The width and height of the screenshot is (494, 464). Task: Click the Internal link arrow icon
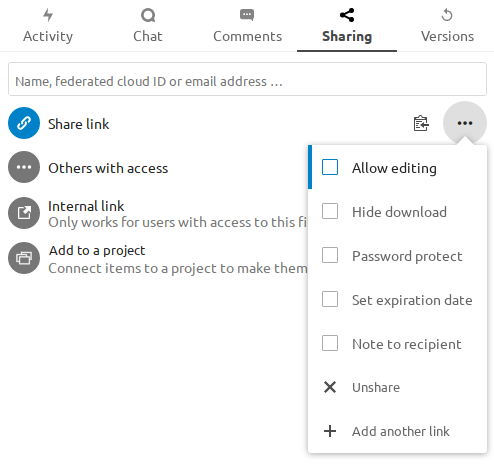point(24,213)
